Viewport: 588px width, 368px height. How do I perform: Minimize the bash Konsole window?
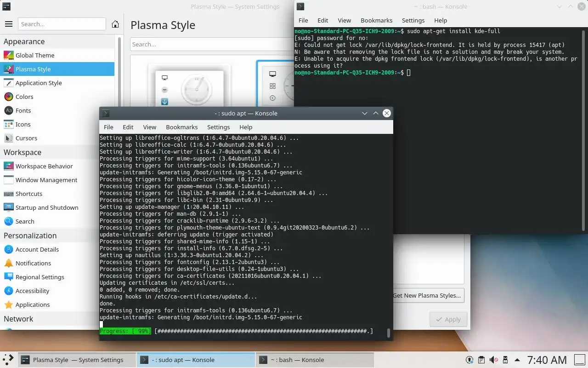click(x=560, y=6)
